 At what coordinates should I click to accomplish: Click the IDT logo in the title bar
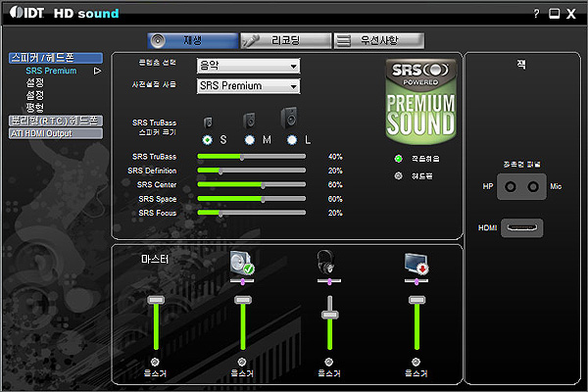pos(26,13)
